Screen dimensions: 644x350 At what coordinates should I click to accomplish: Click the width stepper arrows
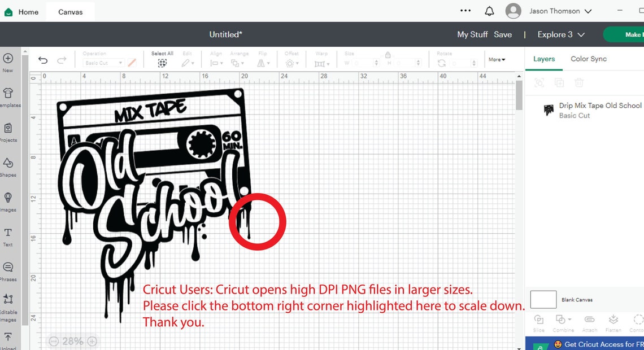click(x=376, y=63)
